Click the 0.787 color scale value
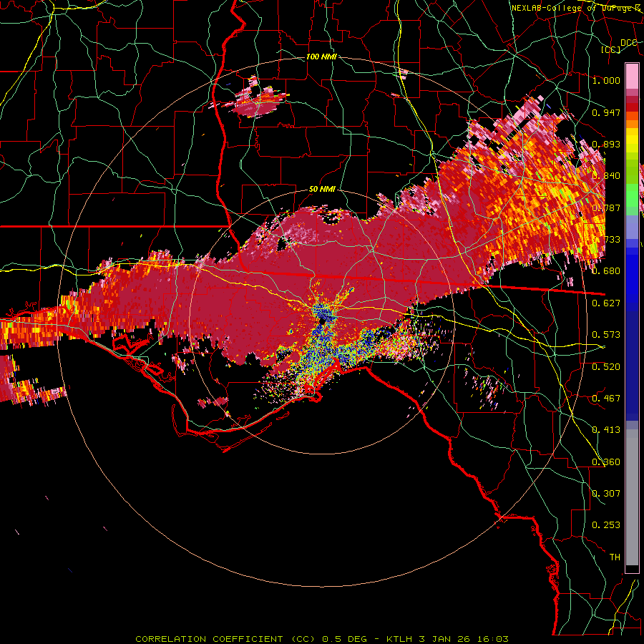This screenshot has height=644, width=644. 606,208
